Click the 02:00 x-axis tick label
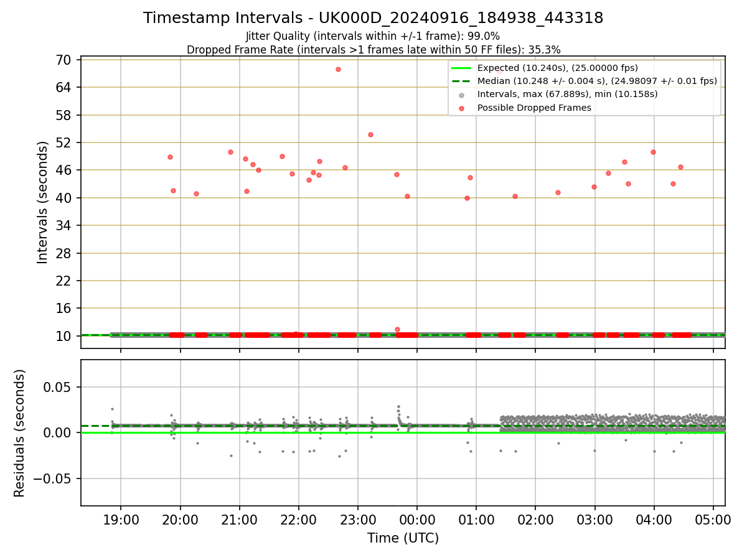This screenshot has height=560, width=747. click(x=535, y=520)
